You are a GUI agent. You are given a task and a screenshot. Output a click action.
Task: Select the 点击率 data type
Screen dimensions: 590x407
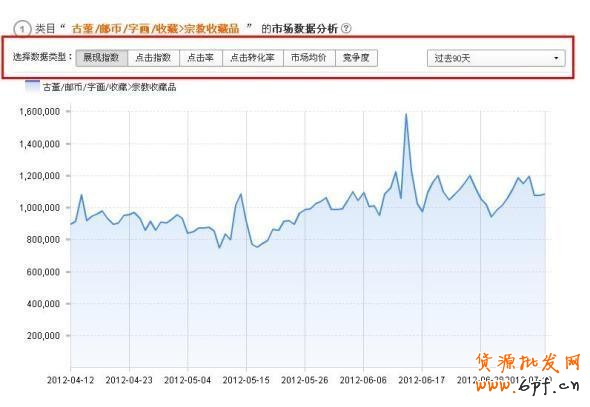pyautogui.click(x=201, y=58)
